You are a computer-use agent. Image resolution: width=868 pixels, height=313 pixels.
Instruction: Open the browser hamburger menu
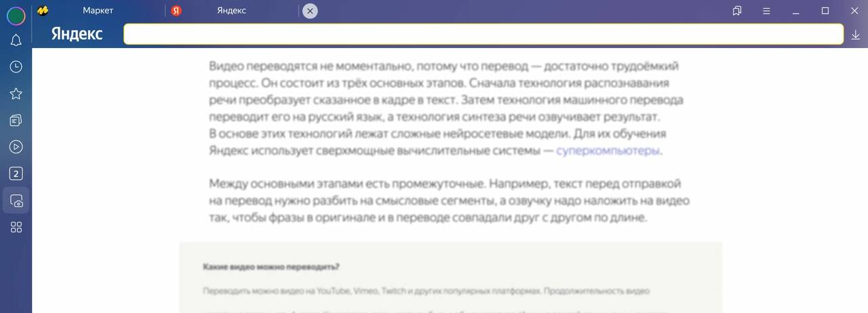tap(766, 11)
